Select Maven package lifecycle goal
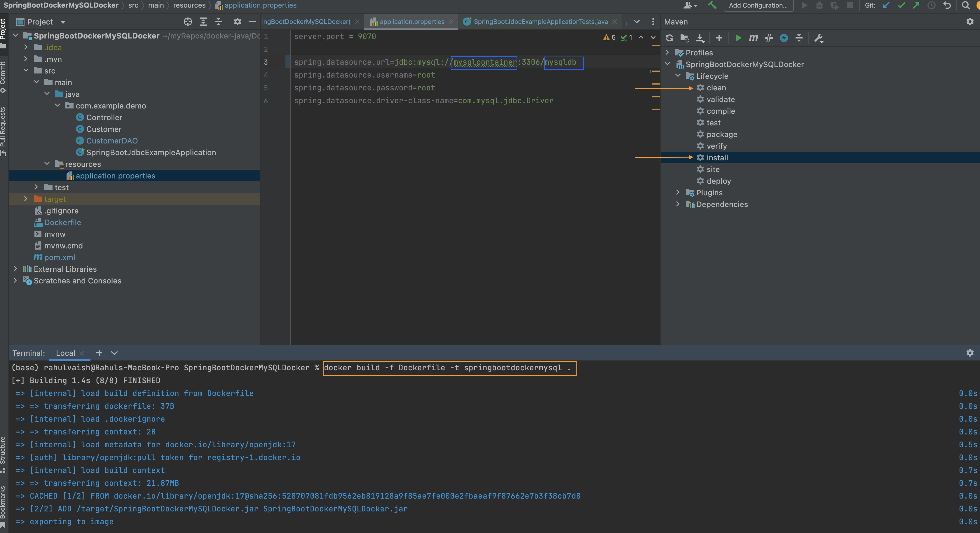Viewport: 980px width, 533px height. (721, 134)
